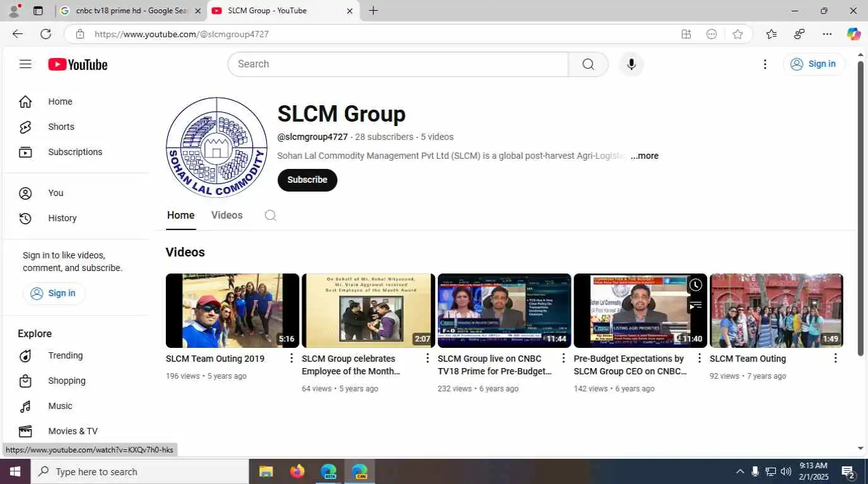This screenshot has width=868, height=484.
Task: Focus the YouTube search field
Action: [398, 64]
